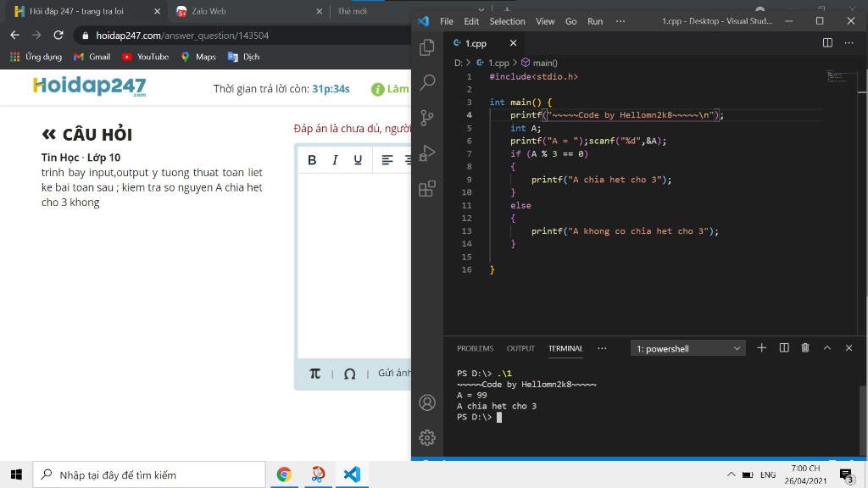Select the powershell terminal dropdown

coord(688,348)
